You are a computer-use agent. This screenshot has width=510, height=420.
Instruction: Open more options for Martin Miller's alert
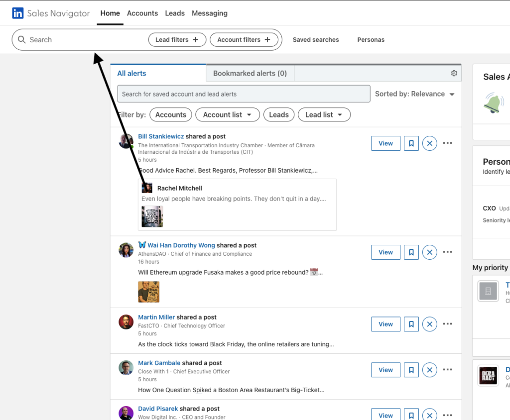448,324
